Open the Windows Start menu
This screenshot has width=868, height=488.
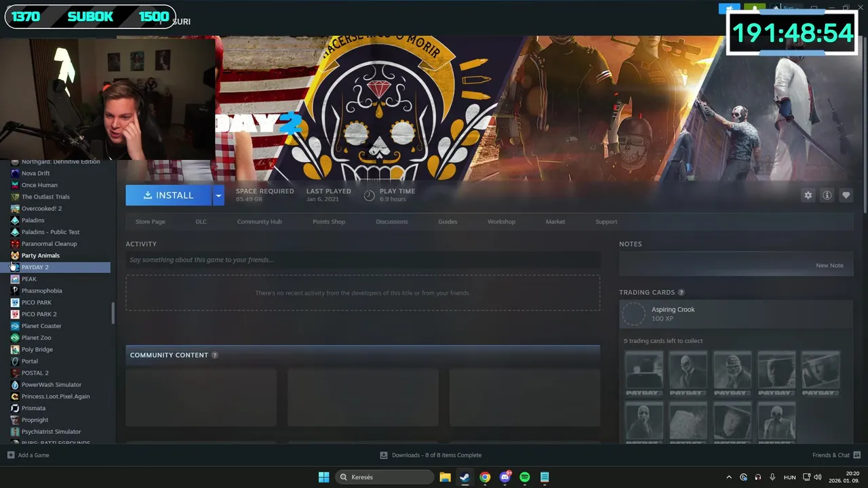pos(323,477)
